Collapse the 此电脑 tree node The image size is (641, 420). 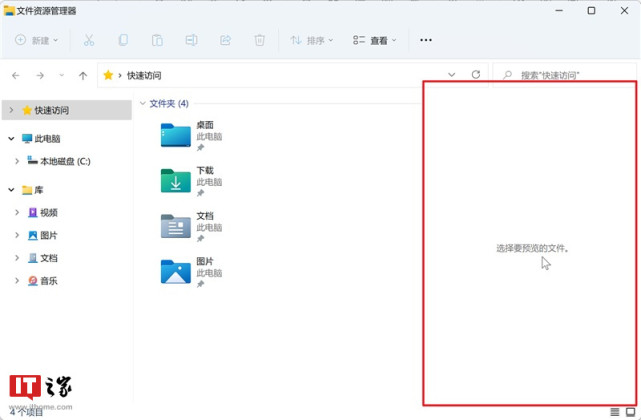11,139
